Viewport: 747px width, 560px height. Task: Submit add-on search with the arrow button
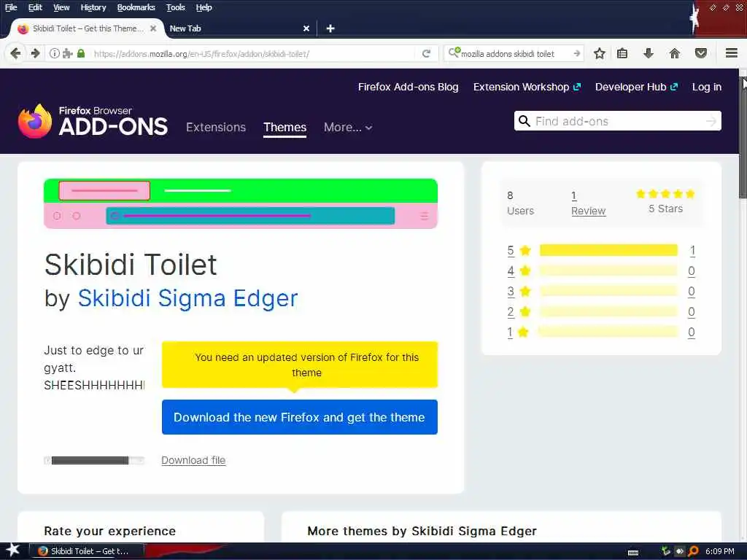711,121
